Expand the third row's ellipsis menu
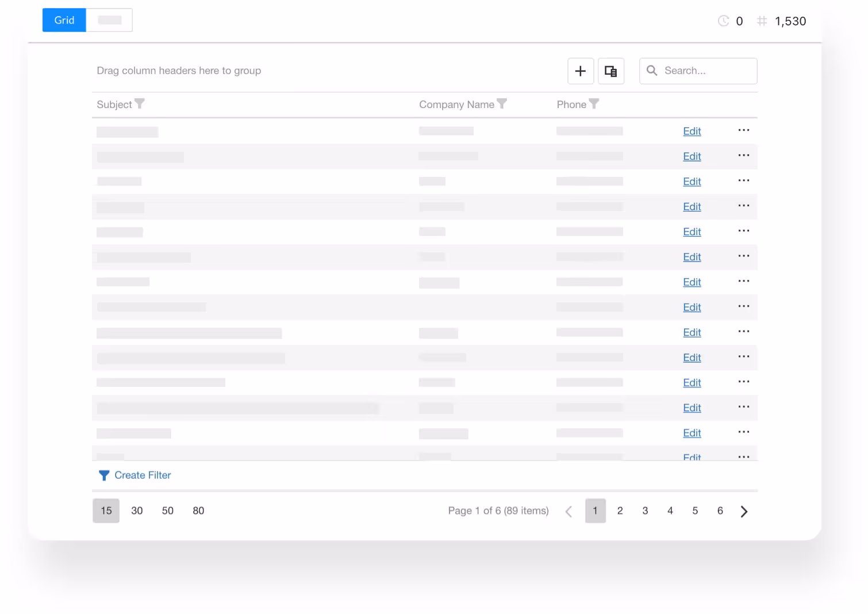This screenshot has height=614, width=868. pos(743,181)
